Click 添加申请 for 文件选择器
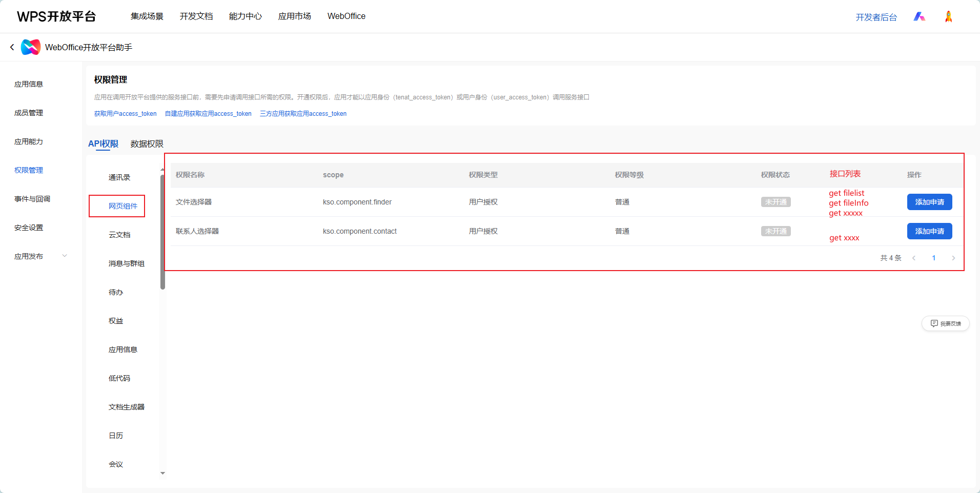The width and height of the screenshot is (980, 493). point(929,202)
